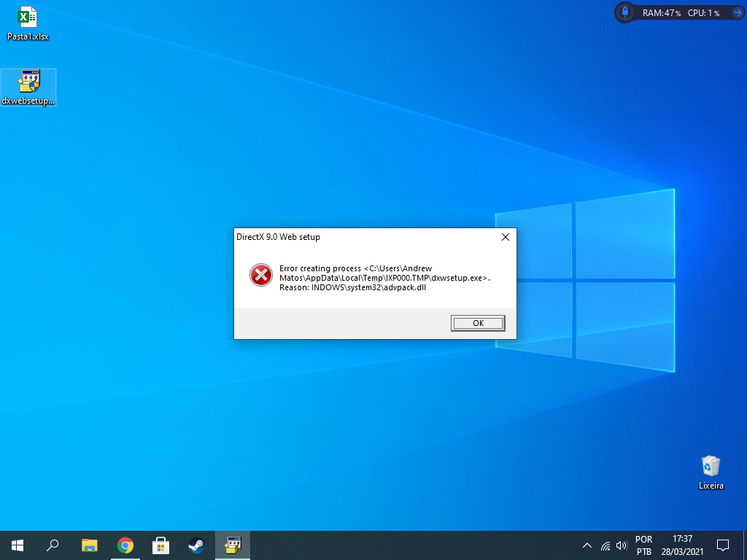
Task: Select the dxwebsetup desktop icon
Action: point(28,87)
